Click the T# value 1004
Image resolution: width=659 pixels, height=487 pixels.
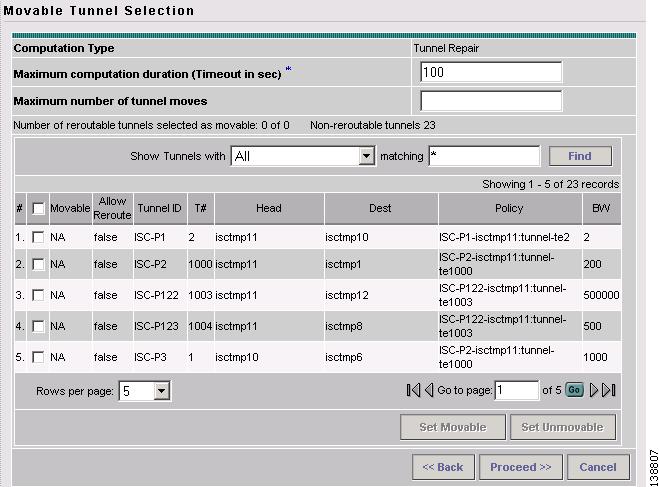click(200, 326)
